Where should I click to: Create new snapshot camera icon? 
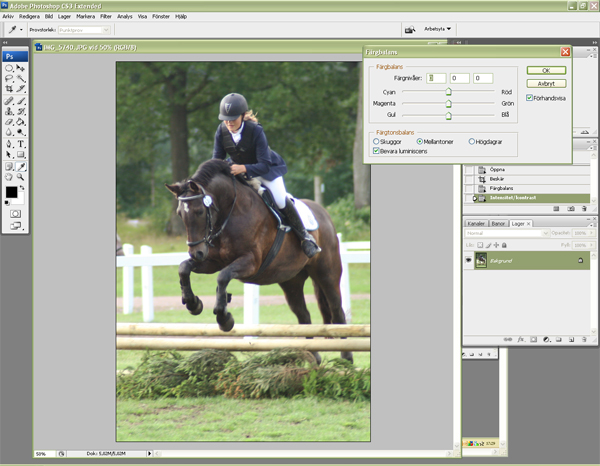click(571, 209)
